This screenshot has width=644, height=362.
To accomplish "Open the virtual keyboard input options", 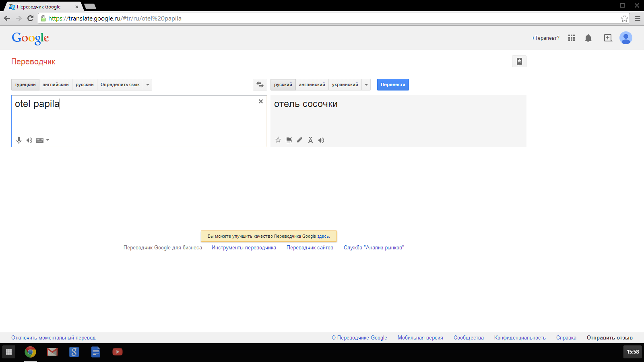I will [42, 140].
